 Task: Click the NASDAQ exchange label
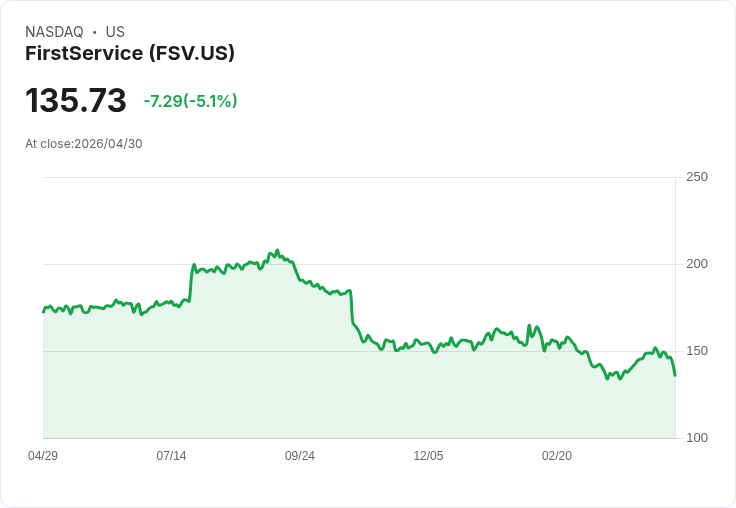tap(54, 32)
